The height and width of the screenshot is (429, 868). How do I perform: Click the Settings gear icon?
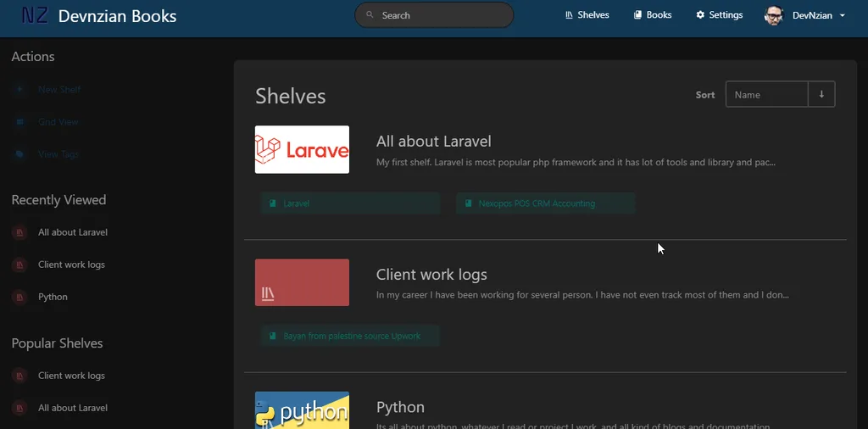700,15
